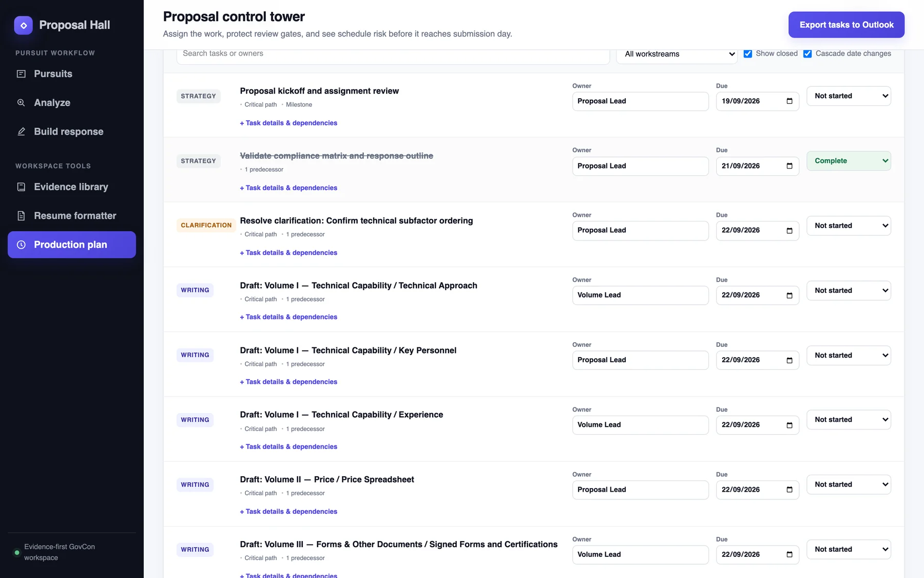Go to the Analyze section
This screenshot has height=578, width=924.
pos(72,103)
